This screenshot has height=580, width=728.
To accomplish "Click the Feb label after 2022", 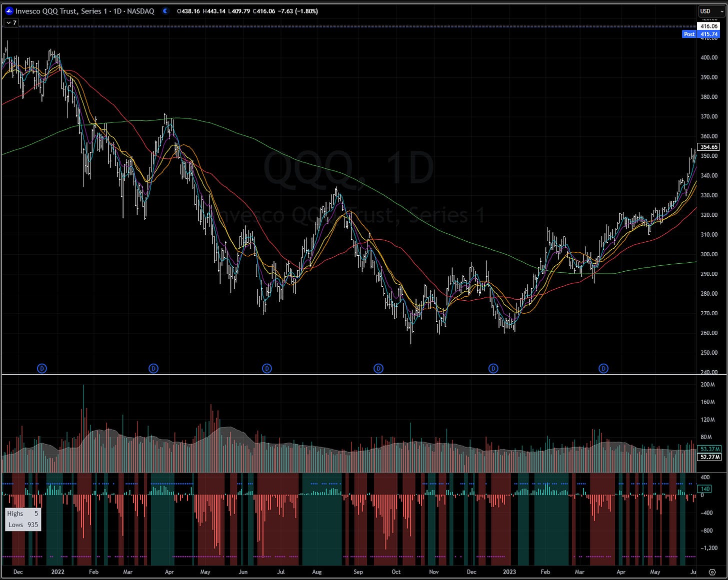I will coord(93,572).
